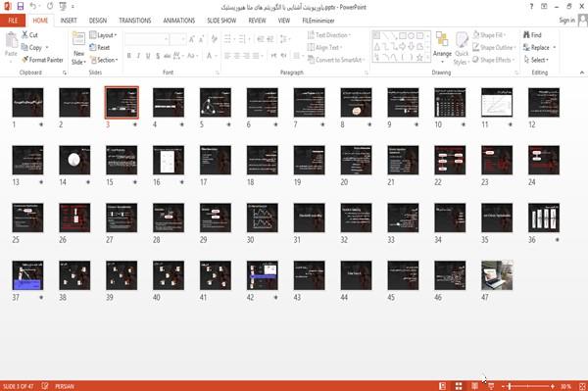Click the zoom slider in the status bar
This screenshot has height=391, width=588.
[527, 386]
